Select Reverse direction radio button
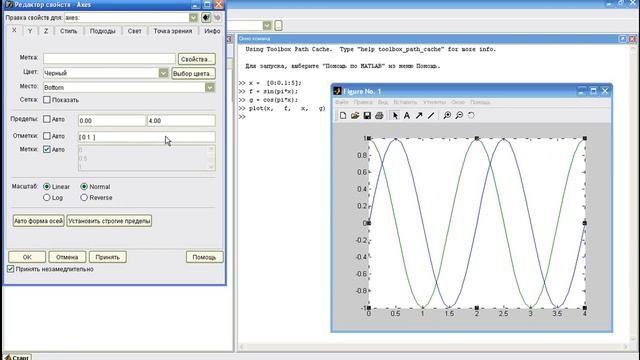 click(x=84, y=198)
